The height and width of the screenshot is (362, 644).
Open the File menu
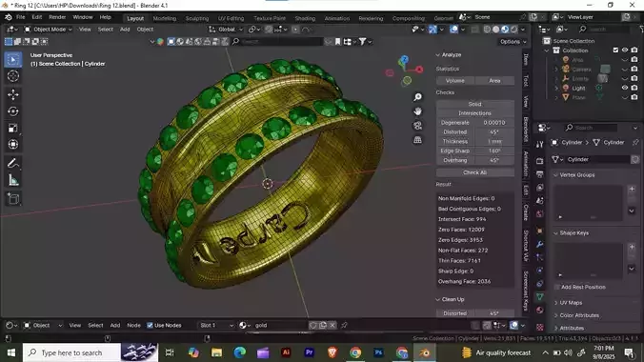(x=21, y=17)
